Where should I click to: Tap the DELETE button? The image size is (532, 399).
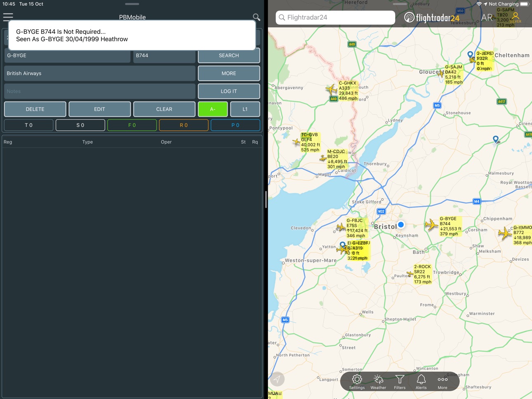[x=35, y=109]
